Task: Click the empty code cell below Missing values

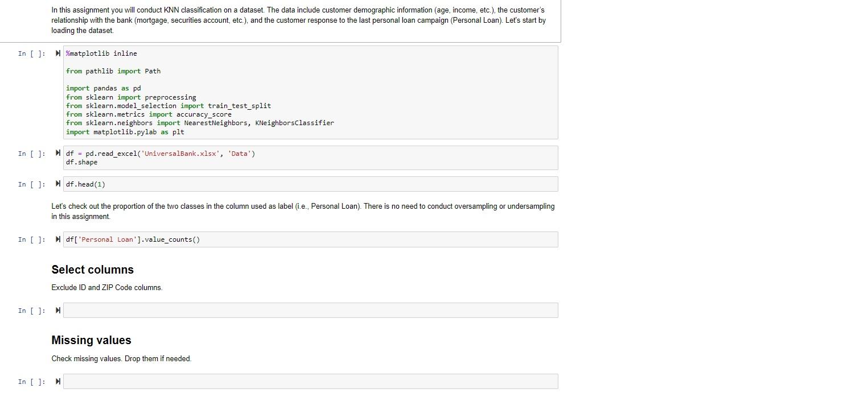Action: pos(311,382)
